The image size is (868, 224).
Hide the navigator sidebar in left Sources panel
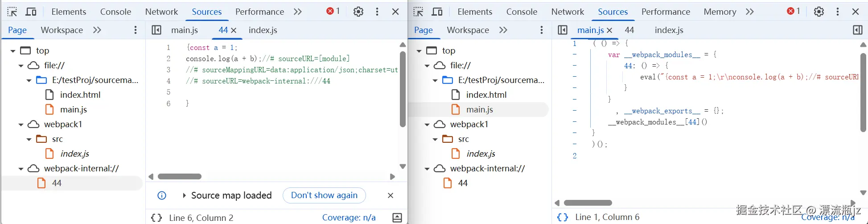click(x=156, y=30)
